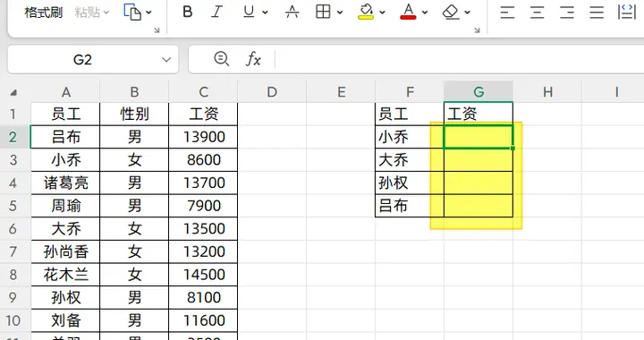The height and width of the screenshot is (340, 644).
Task: Click the active empty cell G2
Action: (479, 137)
